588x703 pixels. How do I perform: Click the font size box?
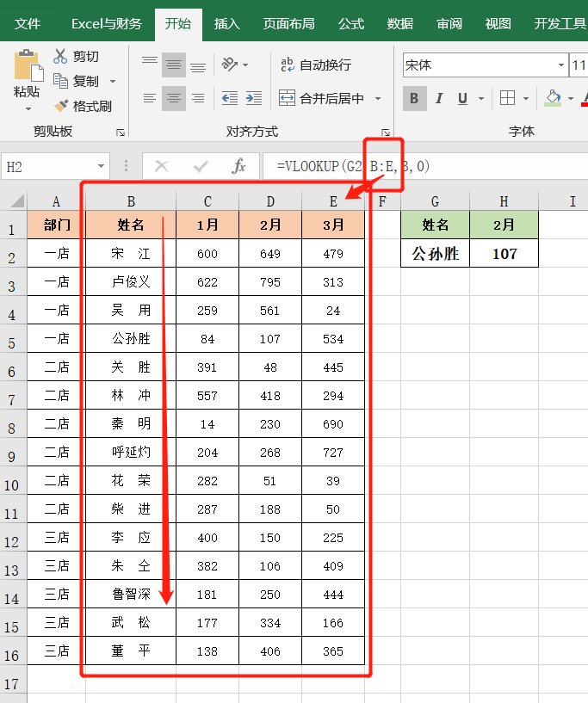579,65
